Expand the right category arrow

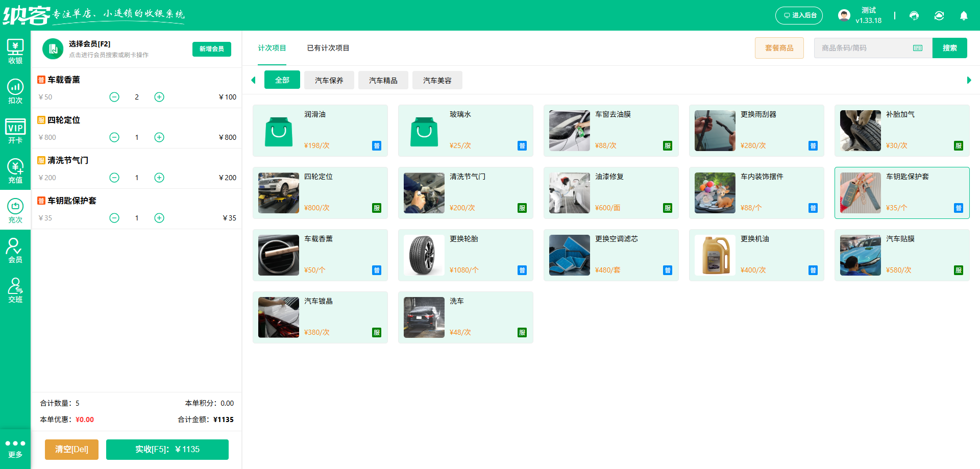tap(969, 80)
